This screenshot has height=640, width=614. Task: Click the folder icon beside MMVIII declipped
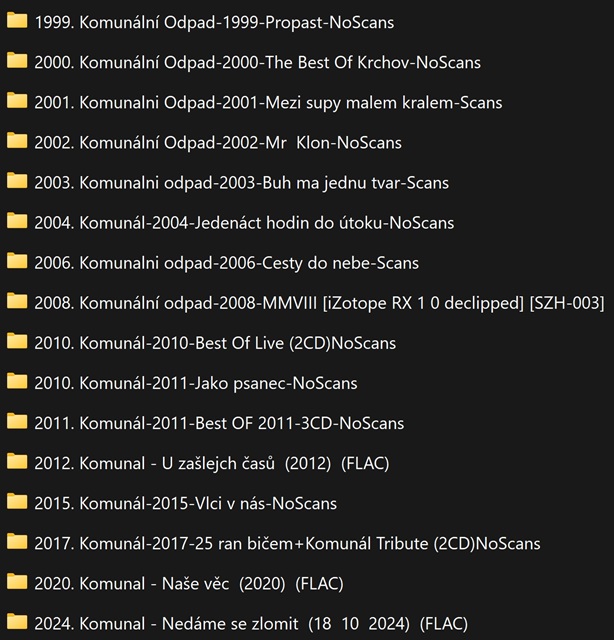coord(17,301)
